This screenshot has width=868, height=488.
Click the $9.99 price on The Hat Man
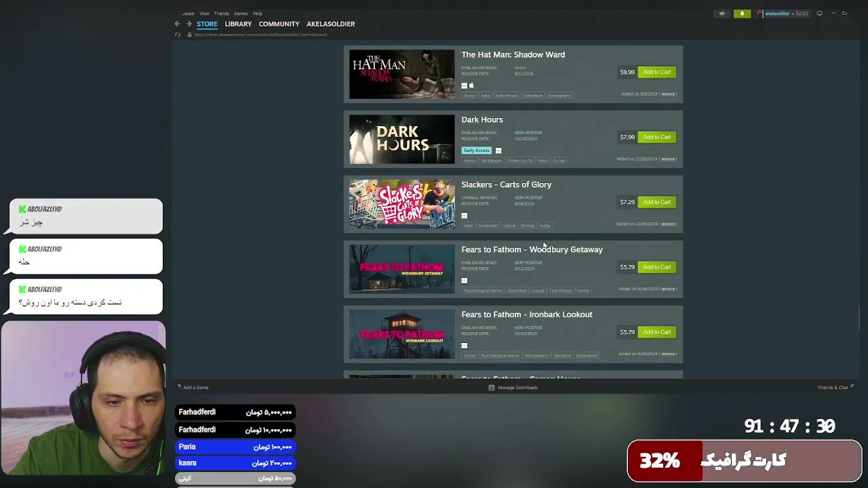pos(627,72)
